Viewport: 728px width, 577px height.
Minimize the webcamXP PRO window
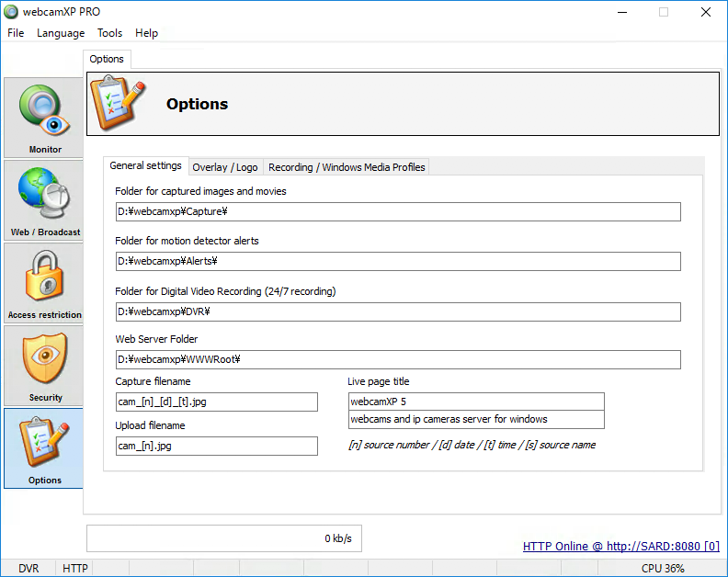[x=622, y=12]
